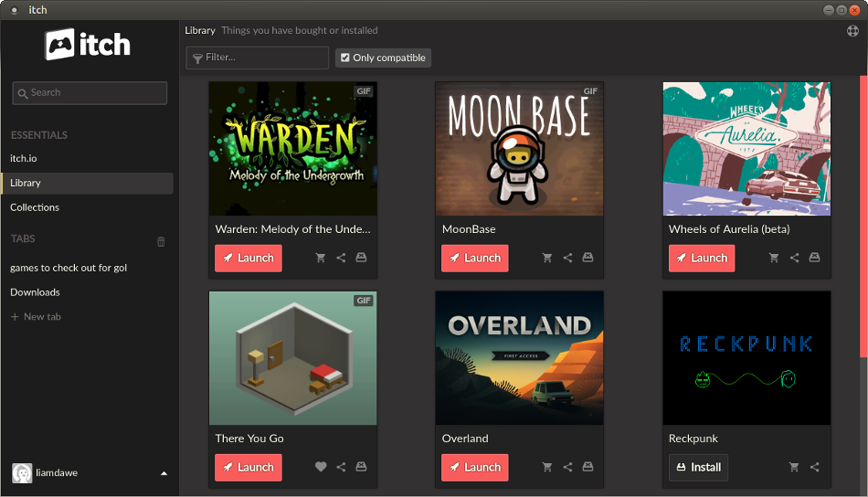Screen dimensions: 868x497
Task: Click the install-drive icon on Warden card
Action: pos(362,258)
